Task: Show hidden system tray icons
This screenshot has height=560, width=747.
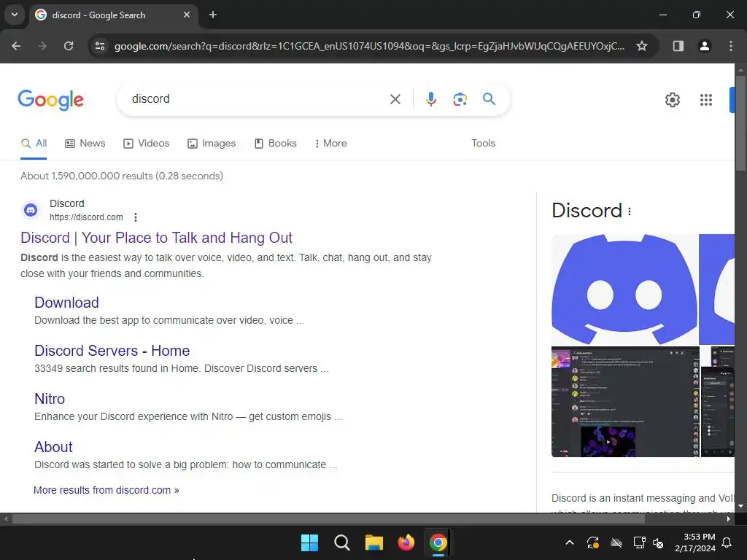Action: coord(569,542)
